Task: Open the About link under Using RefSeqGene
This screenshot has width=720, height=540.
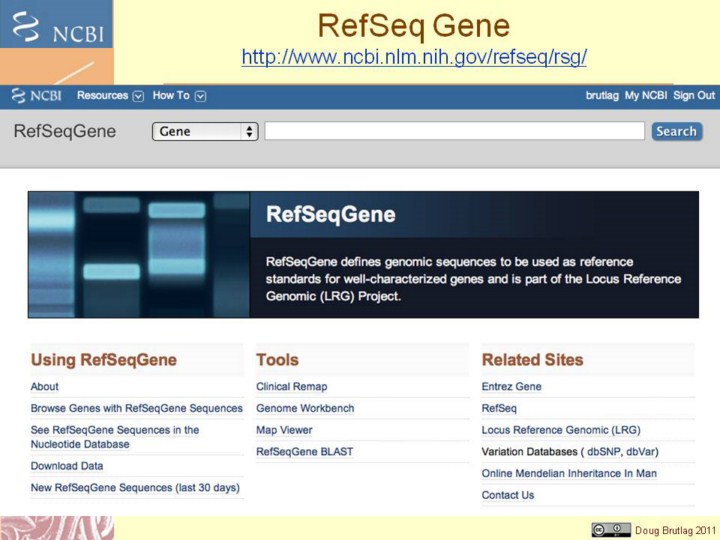Action: [x=45, y=387]
